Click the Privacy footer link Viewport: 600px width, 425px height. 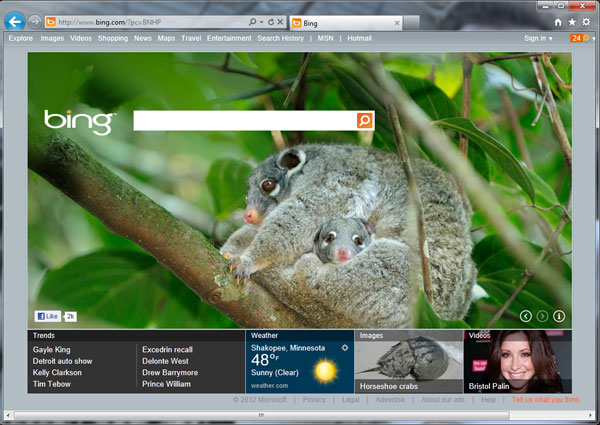(x=314, y=400)
